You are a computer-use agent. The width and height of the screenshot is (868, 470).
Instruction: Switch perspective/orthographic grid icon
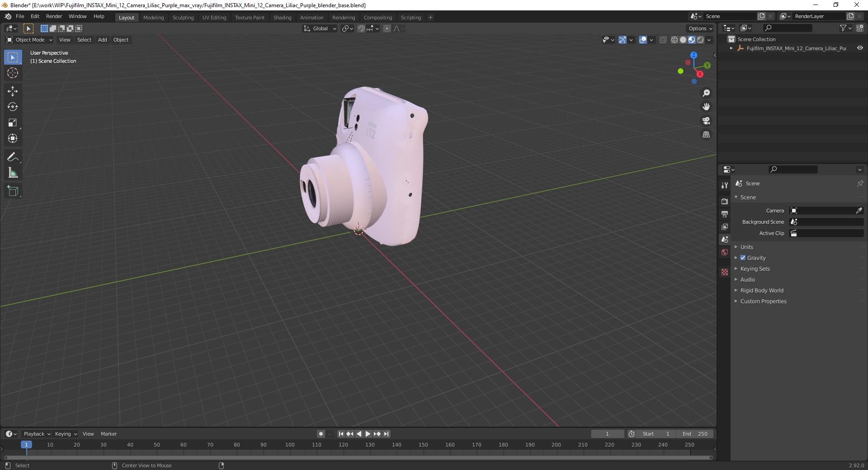coord(706,135)
